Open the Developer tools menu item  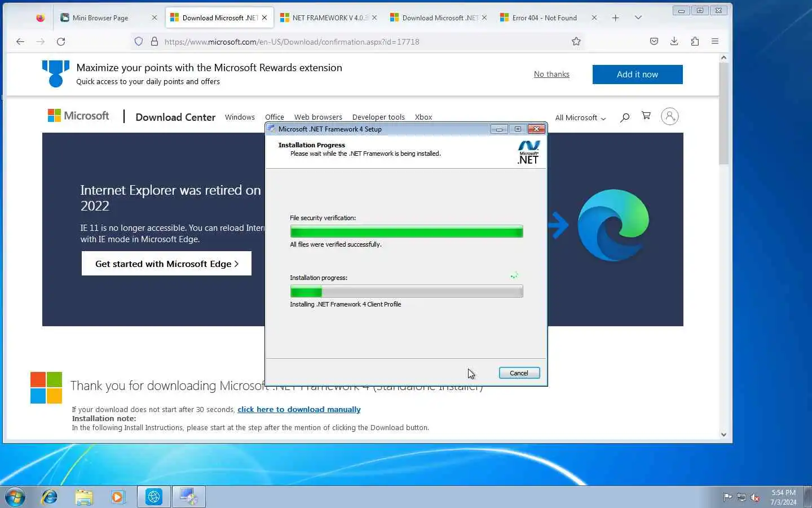(x=378, y=117)
